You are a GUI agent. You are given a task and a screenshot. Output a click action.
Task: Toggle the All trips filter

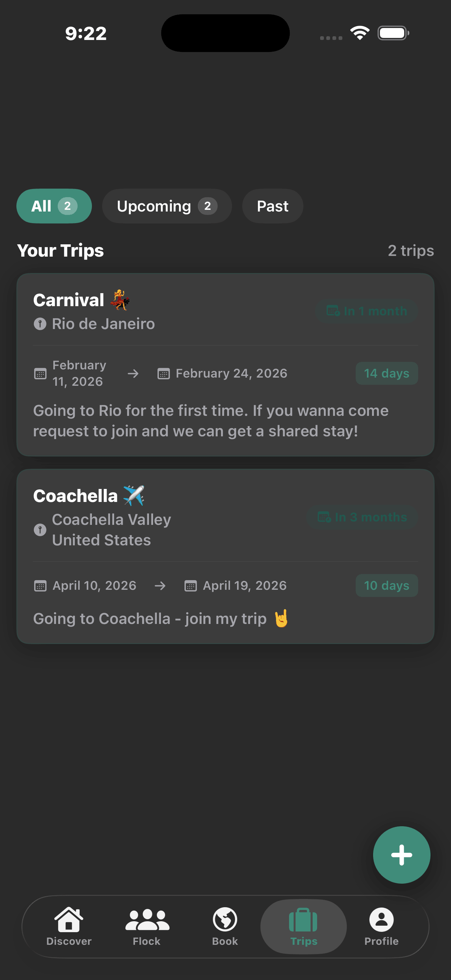(54, 206)
